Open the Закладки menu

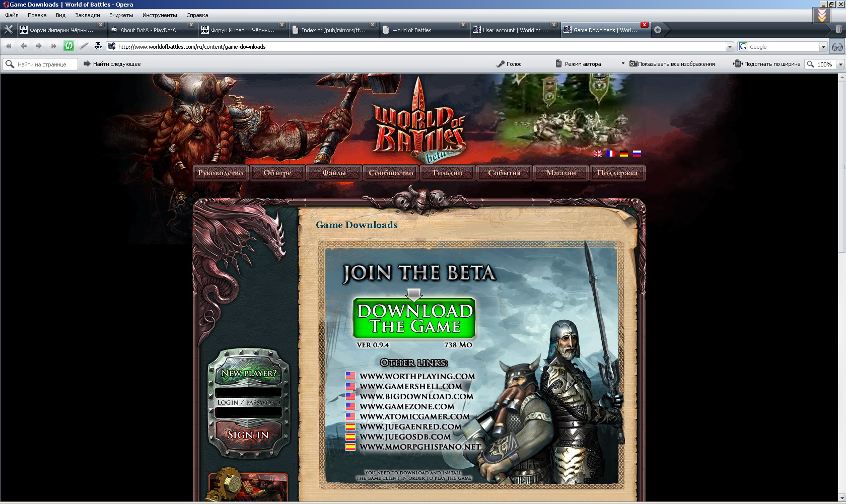87,15
